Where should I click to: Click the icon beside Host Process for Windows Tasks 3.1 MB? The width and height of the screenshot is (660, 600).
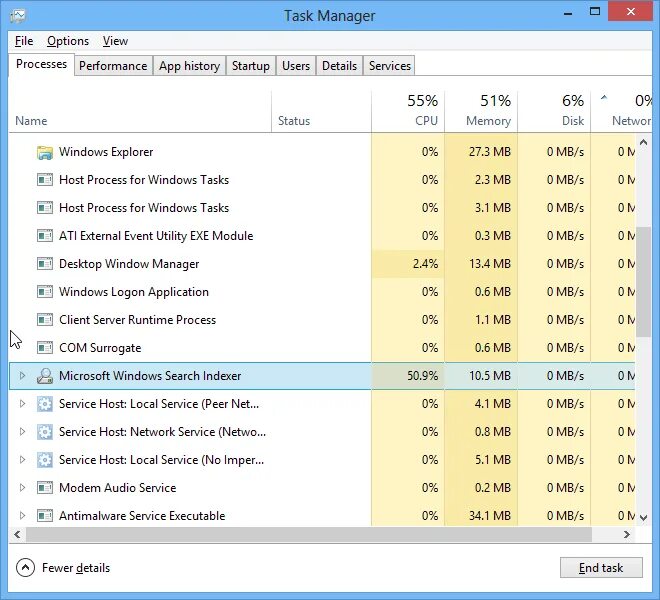[x=45, y=208]
